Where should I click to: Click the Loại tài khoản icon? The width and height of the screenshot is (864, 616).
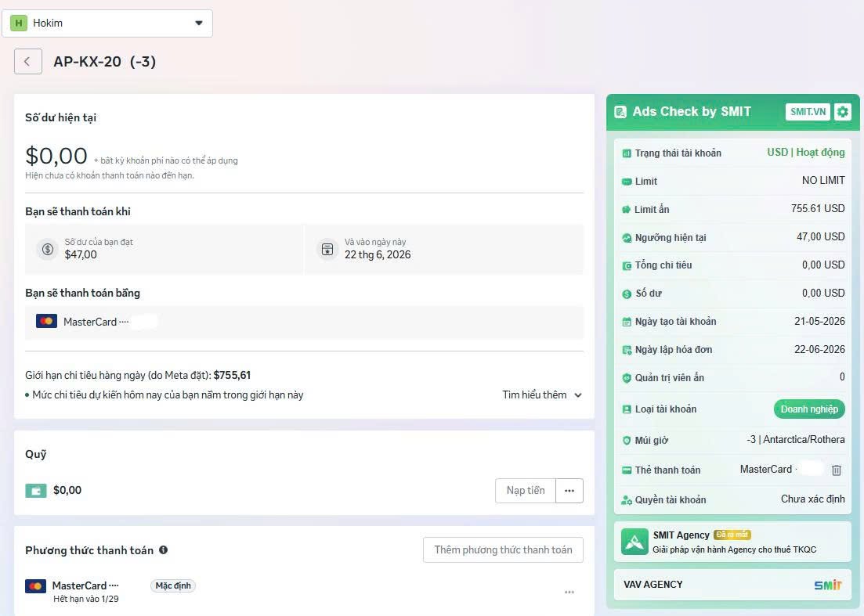627,409
